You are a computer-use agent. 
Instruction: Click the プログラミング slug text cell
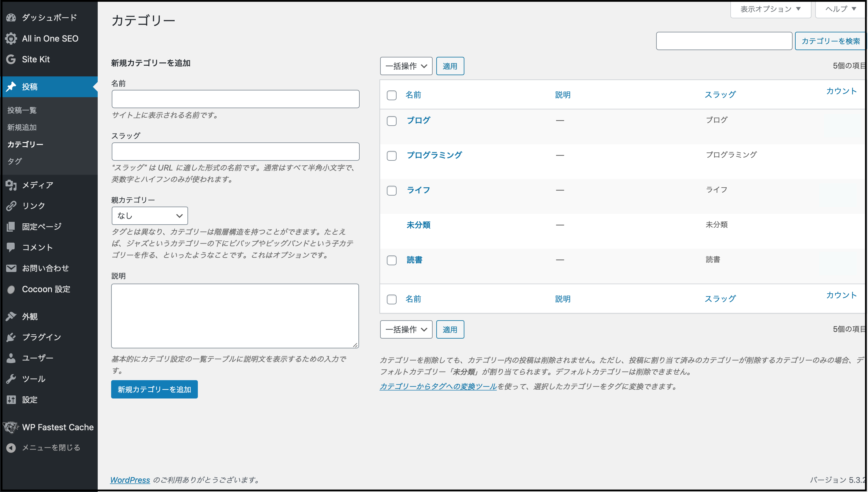click(731, 155)
